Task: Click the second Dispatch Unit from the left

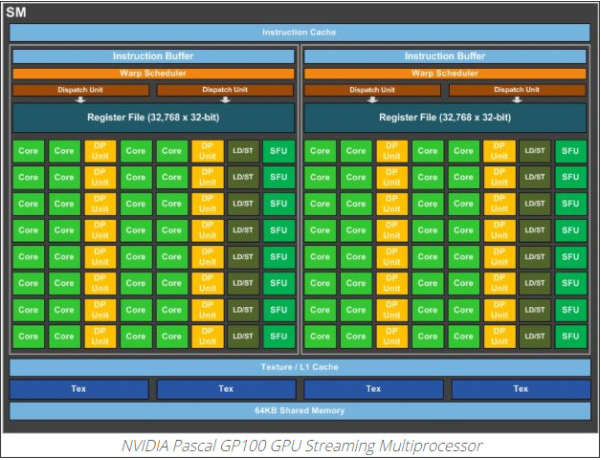Action: point(225,90)
